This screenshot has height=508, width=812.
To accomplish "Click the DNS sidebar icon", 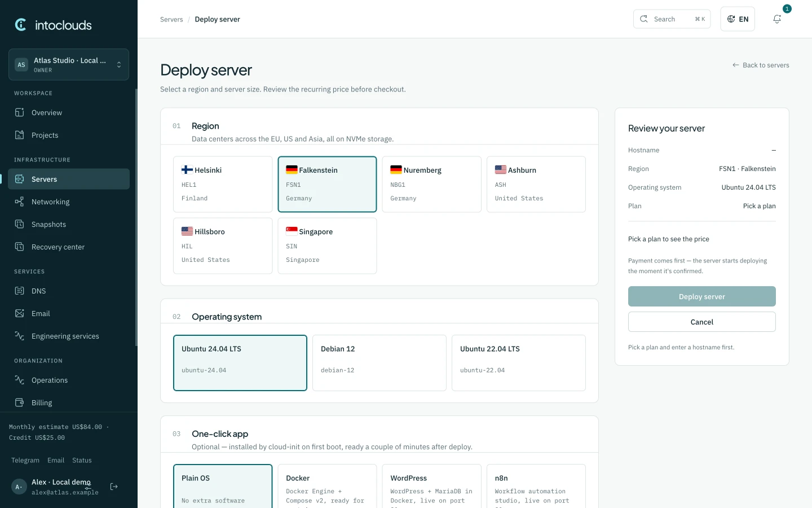I will point(20,291).
